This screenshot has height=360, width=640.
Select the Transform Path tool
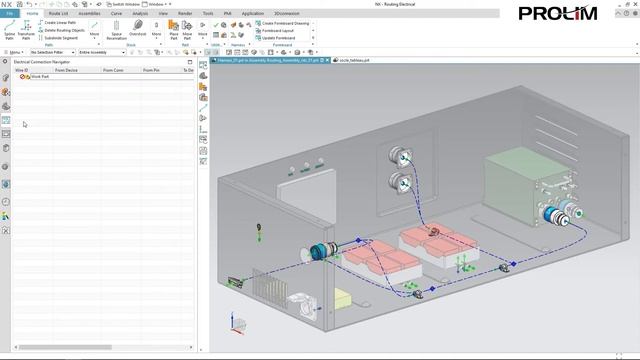[x=26, y=30]
